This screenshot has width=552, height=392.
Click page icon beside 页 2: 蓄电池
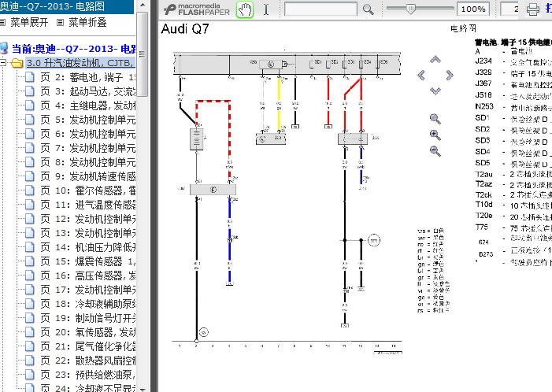click(x=30, y=77)
